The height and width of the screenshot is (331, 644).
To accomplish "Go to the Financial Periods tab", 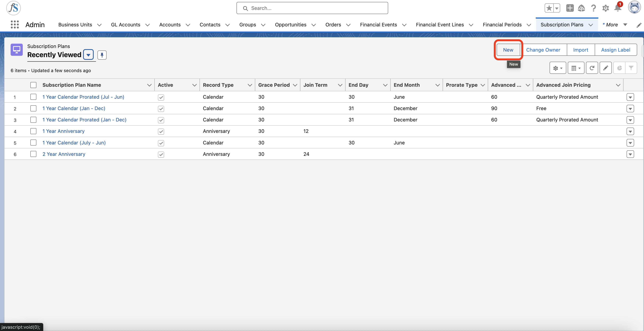I will pyautogui.click(x=502, y=24).
